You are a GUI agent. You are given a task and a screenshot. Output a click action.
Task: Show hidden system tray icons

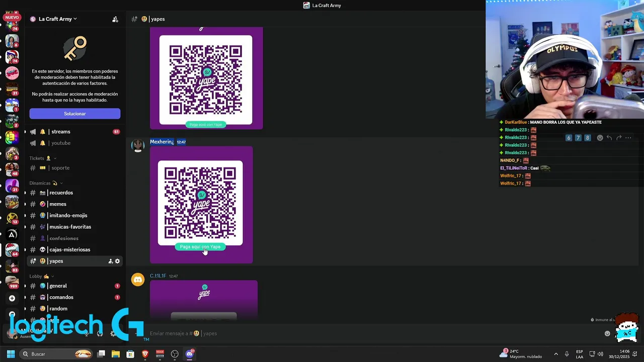[556, 354]
